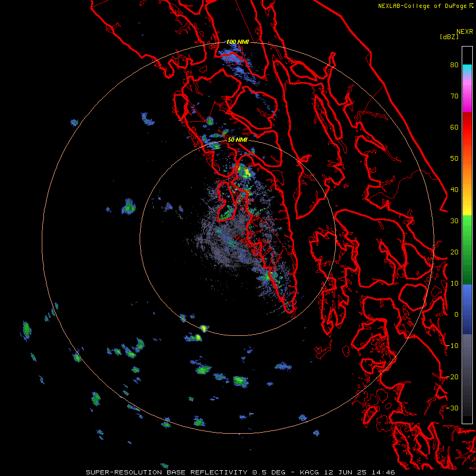This screenshot has width=476, height=476.
Task: Click the 50 dBZ value on the scale
Action: coord(454,159)
